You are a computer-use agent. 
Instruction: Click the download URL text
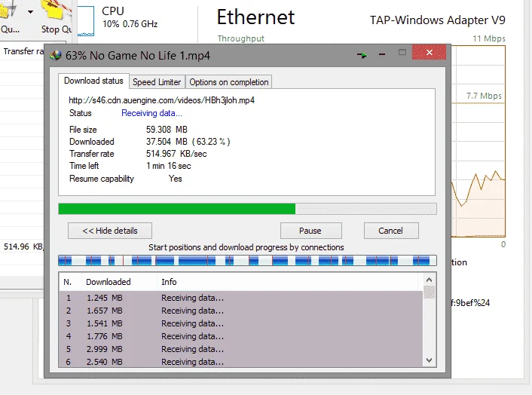pyautogui.click(x=161, y=100)
